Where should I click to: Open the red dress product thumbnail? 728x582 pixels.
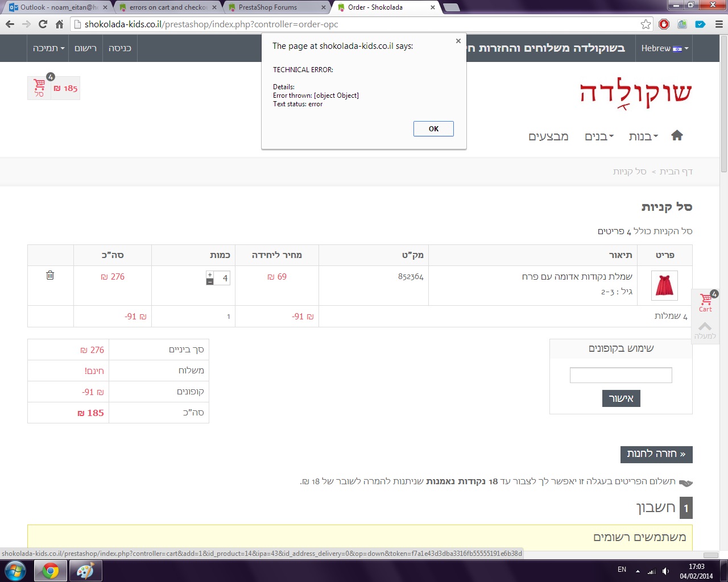[x=664, y=285]
